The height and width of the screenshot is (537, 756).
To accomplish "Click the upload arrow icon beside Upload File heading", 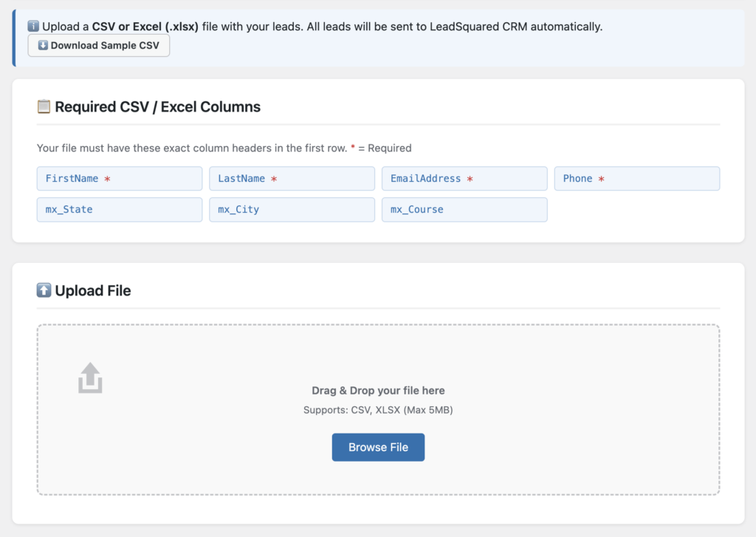I will pos(44,290).
